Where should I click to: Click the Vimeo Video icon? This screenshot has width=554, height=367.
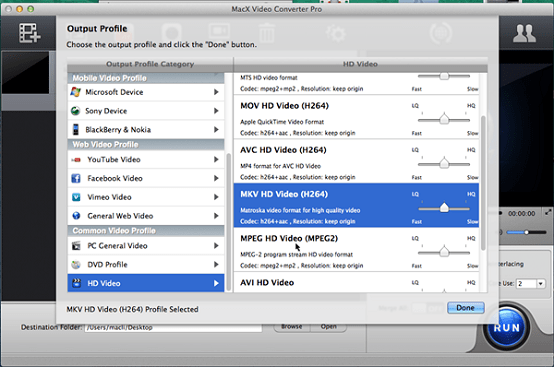[x=76, y=197]
